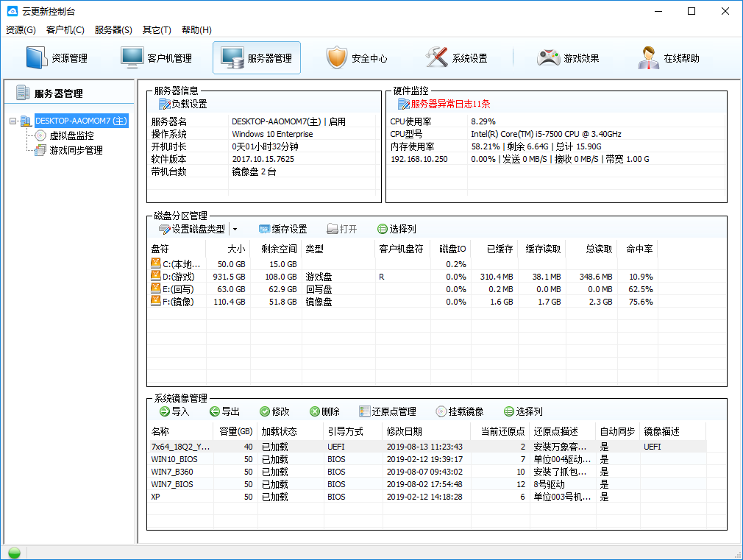Open the 客户机(C) menu
This screenshot has height=560, width=743.
[65, 30]
